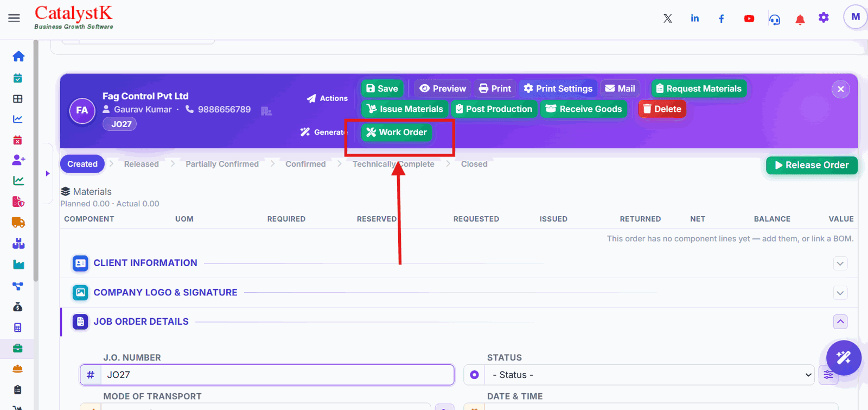
Task: Open the hamburger navigation menu
Action: pos(14,18)
